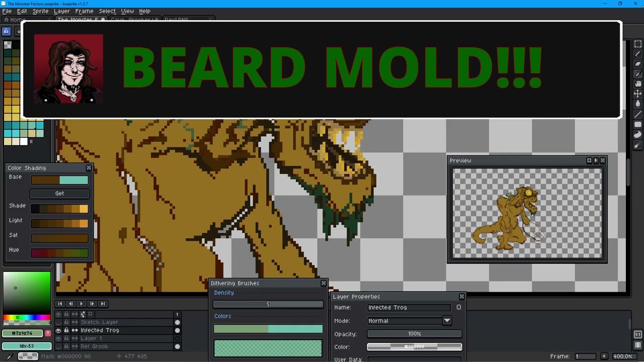Select the Rectangle shape tool
The height and width of the screenshot is (362, 644).
coord(637,124)
